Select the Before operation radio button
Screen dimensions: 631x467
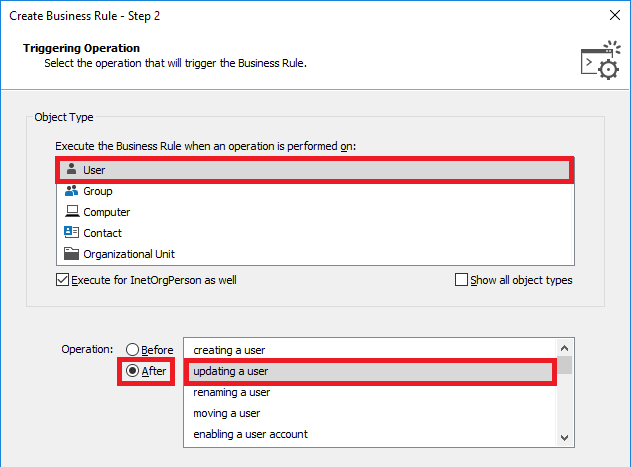(x=132, y=349)
